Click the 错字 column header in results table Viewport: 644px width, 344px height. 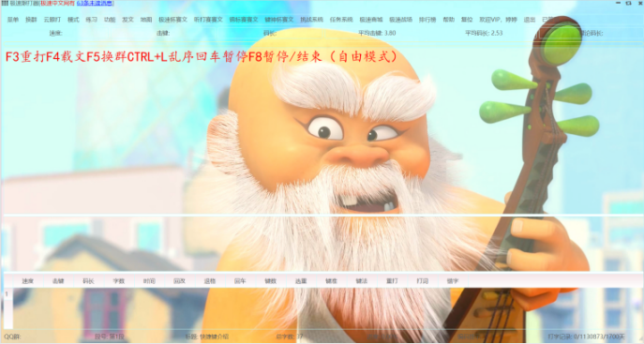[452, 281]
